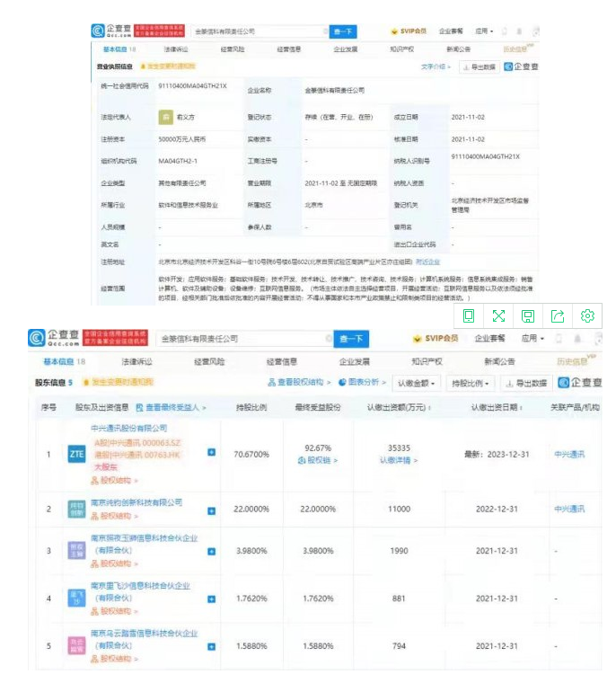Click the 企业套餐 link on the 股东信息 page
This screenshot has height=683, width=616.
point(489,339)
